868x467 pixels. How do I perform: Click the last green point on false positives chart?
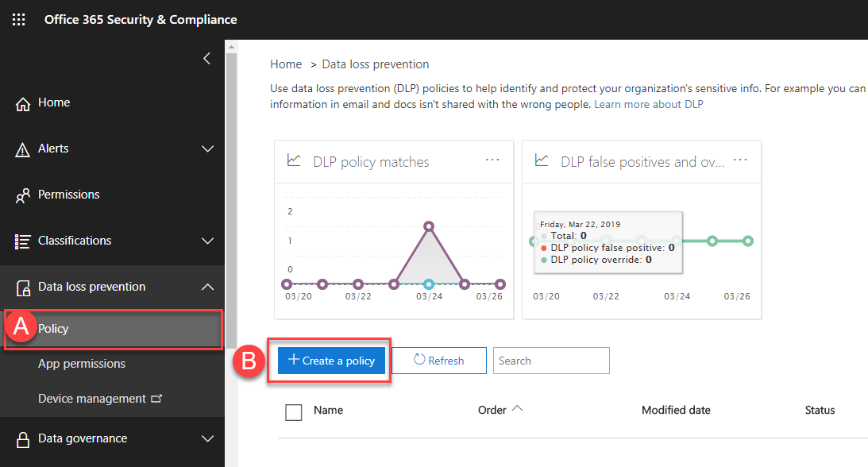[748, 241]
